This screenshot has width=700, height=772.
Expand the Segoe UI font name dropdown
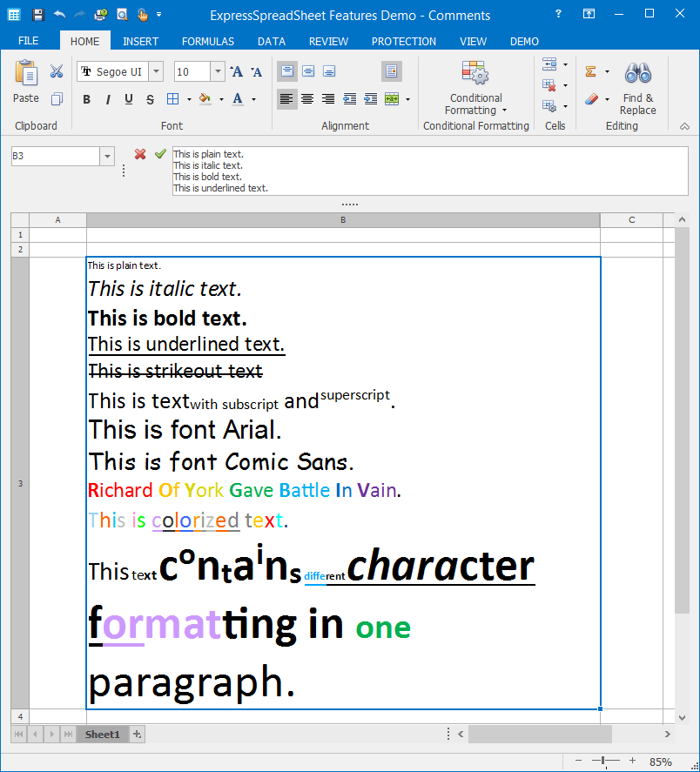[156, 71]
